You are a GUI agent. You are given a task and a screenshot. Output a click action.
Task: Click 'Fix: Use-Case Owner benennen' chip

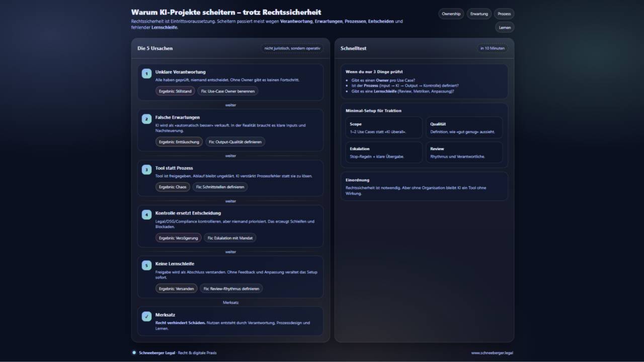coord(226,91)
